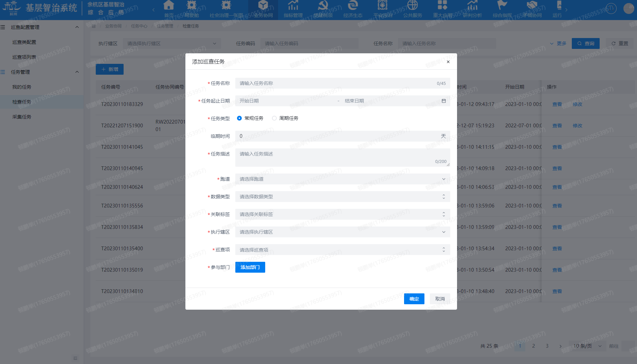The width and height of the screenshot is (637, 364).
Task: Open the 党建统领 emblem icon
Action: 323,5
